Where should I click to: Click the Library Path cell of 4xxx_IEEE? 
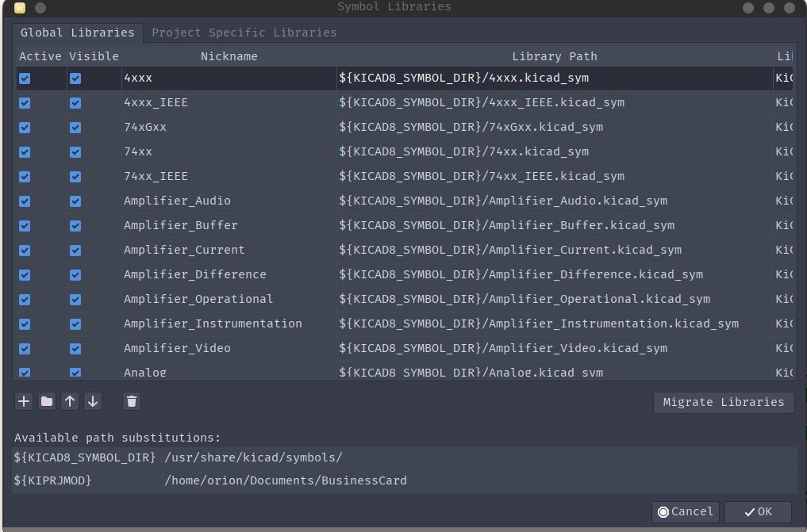point(476,102)
